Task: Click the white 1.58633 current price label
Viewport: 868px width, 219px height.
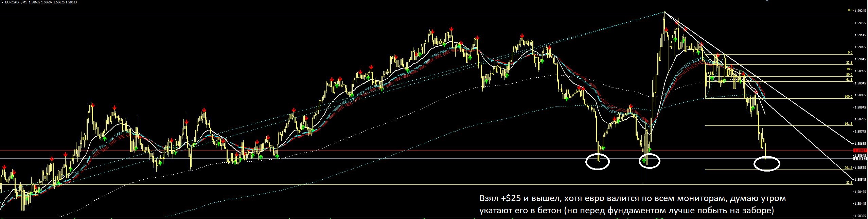Action: tap(861, 158)
